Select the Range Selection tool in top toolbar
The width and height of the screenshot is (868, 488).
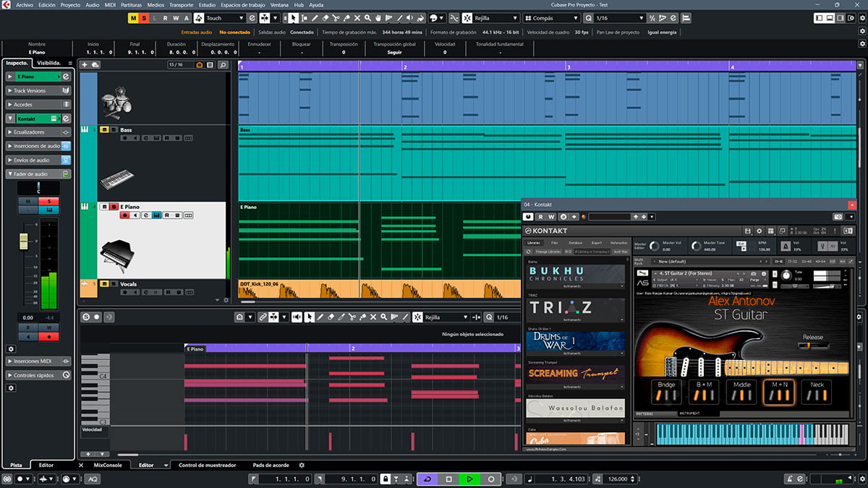pos(305,18)
